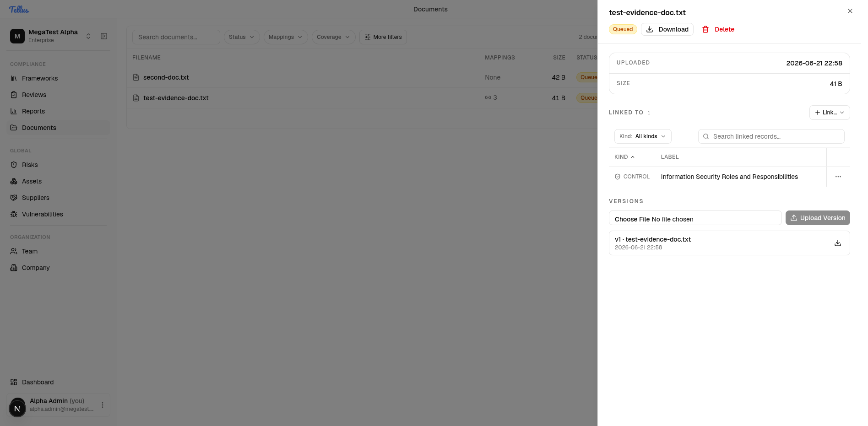Choose a file for new version
This screenshot has width=868, height=426.
pyautogui.click(x=695, y=218)
